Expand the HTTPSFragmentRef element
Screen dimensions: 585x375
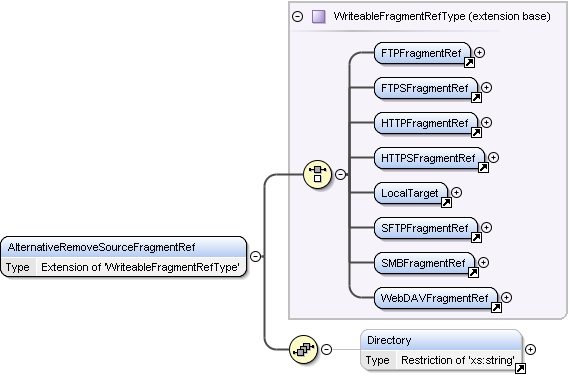click(493, 157)
